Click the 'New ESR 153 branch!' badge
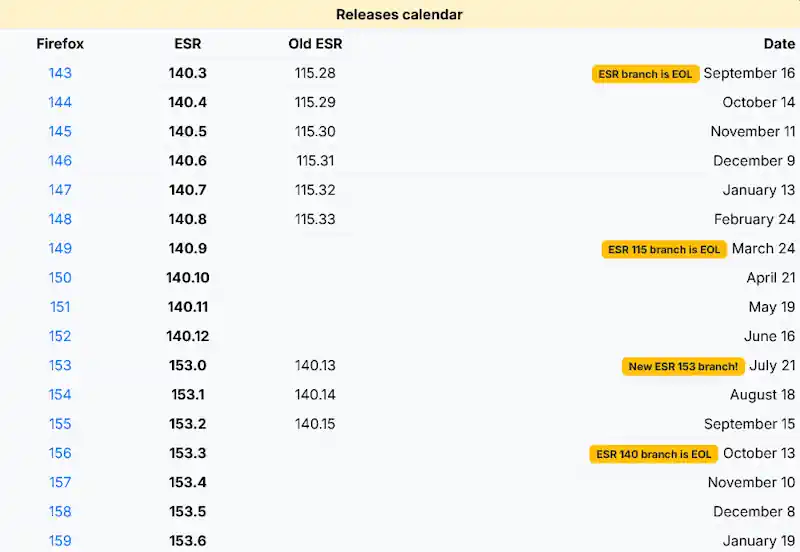 (x=683, y=366)
